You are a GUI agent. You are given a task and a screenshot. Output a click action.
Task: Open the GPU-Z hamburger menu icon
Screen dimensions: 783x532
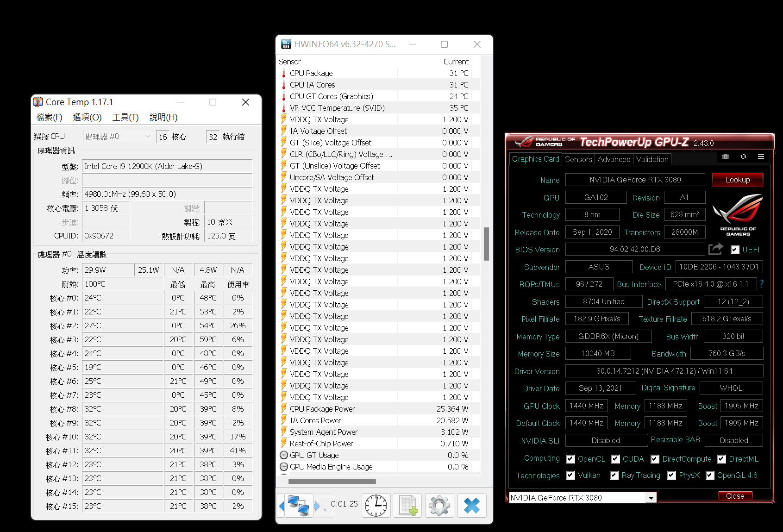761,157
